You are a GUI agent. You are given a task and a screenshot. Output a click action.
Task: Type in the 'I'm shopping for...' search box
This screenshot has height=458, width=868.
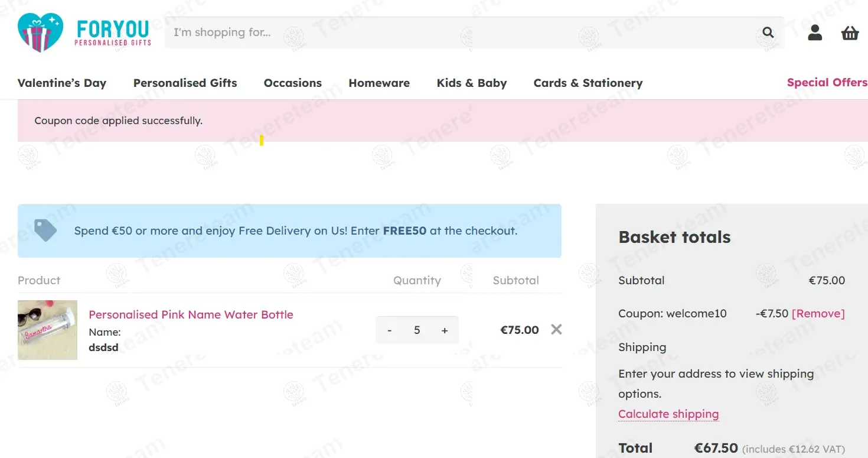pos(461,33)
